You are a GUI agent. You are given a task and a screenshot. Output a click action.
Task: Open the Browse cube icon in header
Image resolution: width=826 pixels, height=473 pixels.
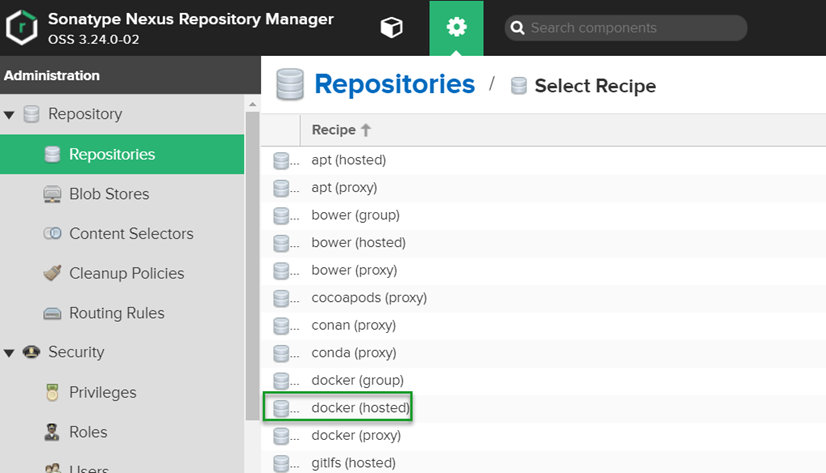point(391,28)
